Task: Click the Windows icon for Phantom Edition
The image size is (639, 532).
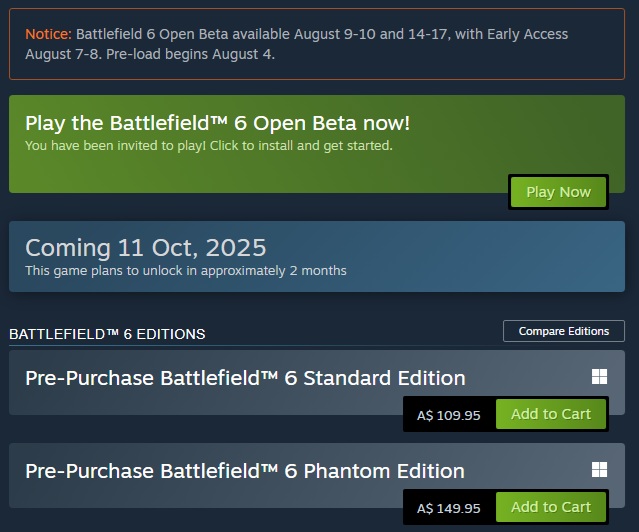Action: (x=599, y=470)
